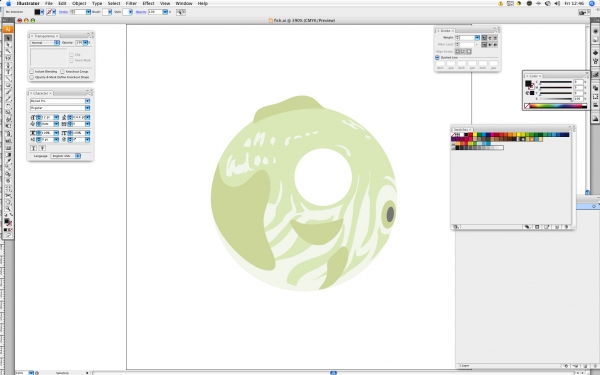
Task: Select the Zoom magnifier tool
Action: (8, 209)
